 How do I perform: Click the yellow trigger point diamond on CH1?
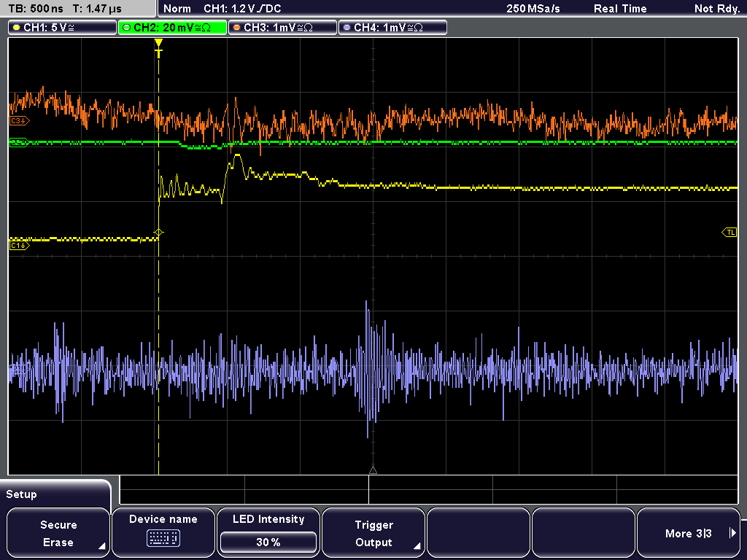(x=158, y=233)
